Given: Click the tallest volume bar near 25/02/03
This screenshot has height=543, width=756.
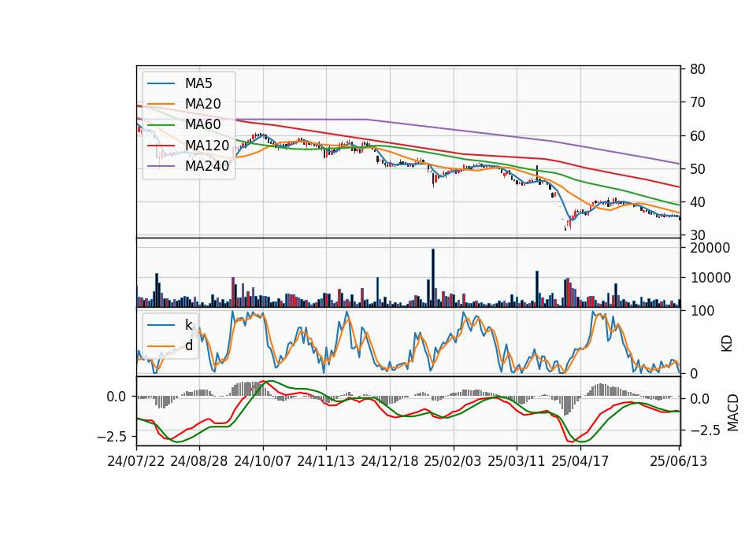Looking at the screenshot, I should click(433, 278).
